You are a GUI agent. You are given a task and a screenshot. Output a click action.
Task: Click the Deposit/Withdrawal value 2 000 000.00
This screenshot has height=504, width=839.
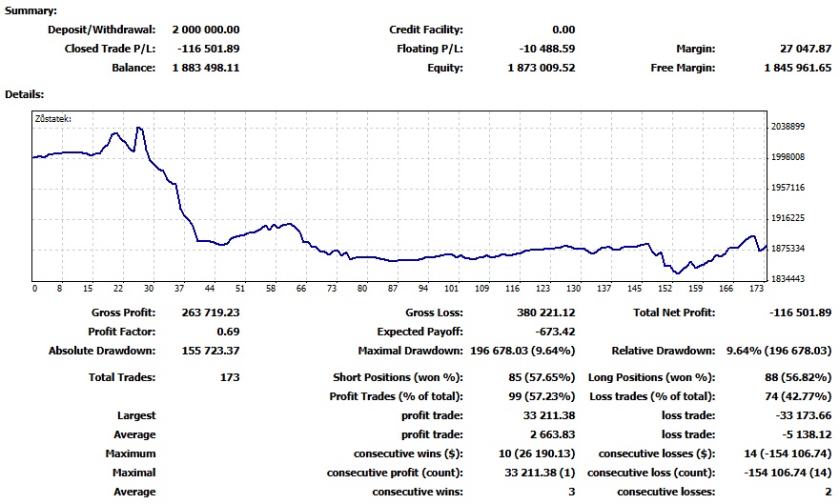click(206, 30)
